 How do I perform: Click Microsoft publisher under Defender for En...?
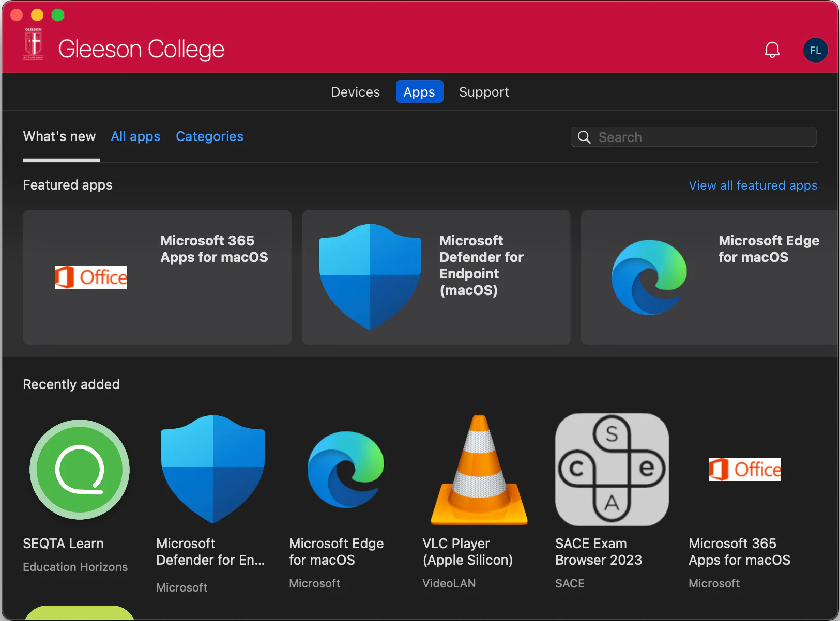point(181,587)
